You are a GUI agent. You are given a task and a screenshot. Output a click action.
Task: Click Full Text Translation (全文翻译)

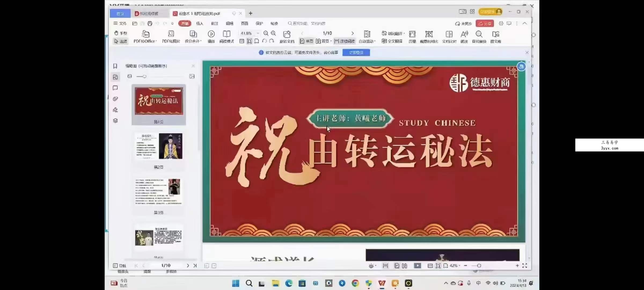(392, 41)
